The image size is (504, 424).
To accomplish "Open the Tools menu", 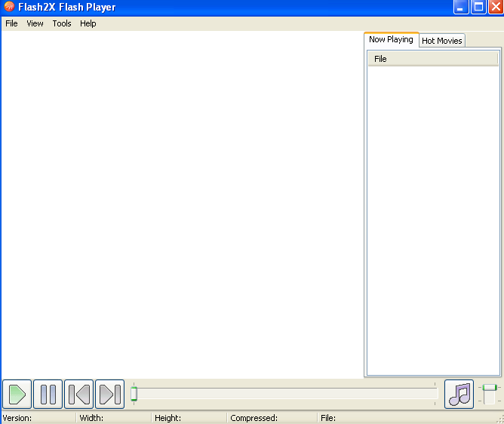I will point(62,23).
